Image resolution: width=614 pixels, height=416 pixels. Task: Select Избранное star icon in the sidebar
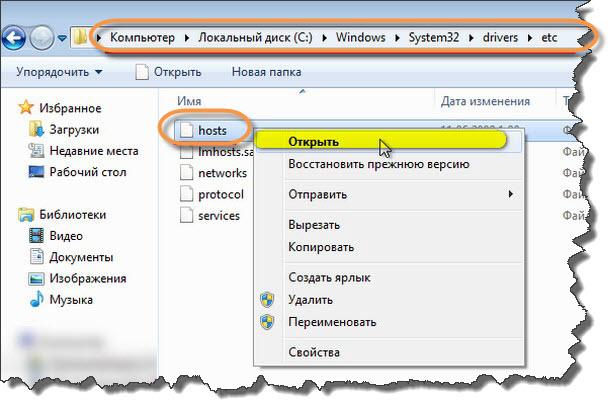click(25, 107)
